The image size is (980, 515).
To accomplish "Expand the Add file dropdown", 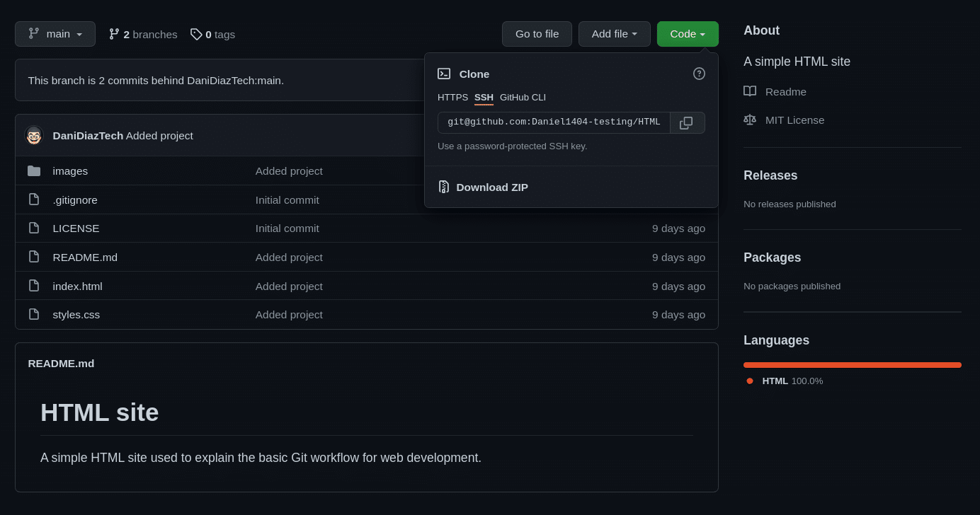I will click(614, 34).
